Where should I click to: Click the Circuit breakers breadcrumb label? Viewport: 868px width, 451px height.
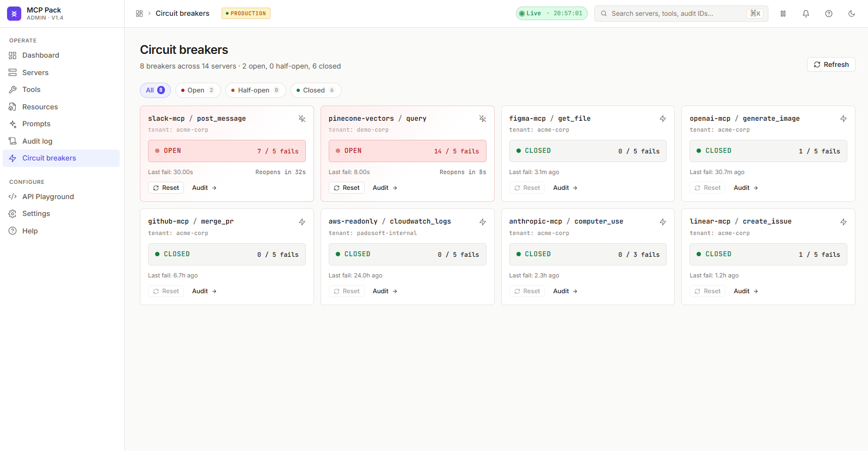click(x=182, y=14)
